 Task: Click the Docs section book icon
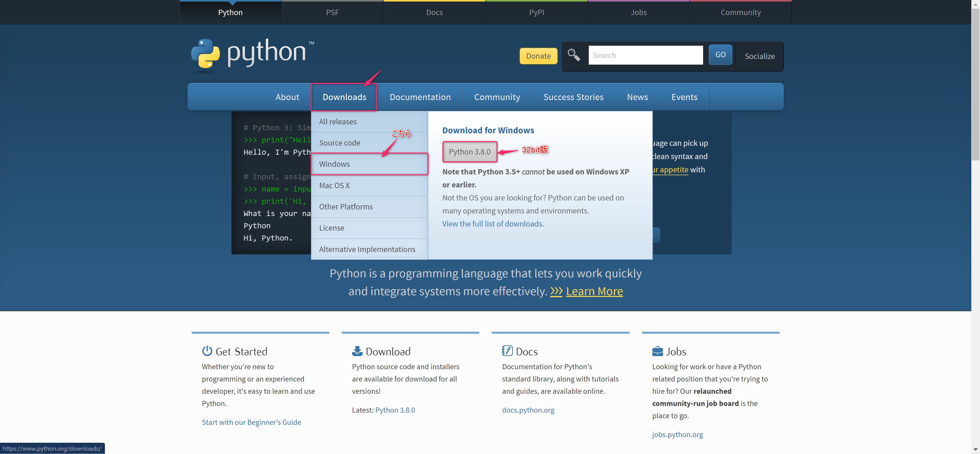pyautogui.click(x=507, y=351)
